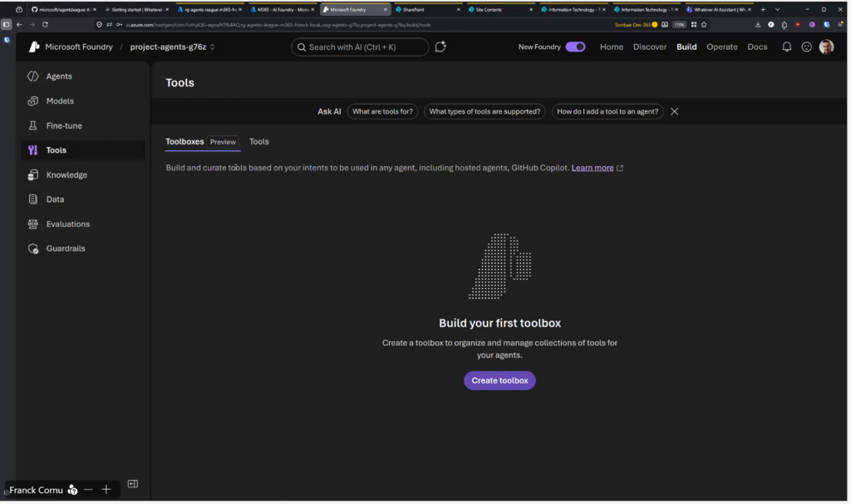Ask AI "What are tools for?"
Screen dimensions: 851x504
[x=382, y=112]
